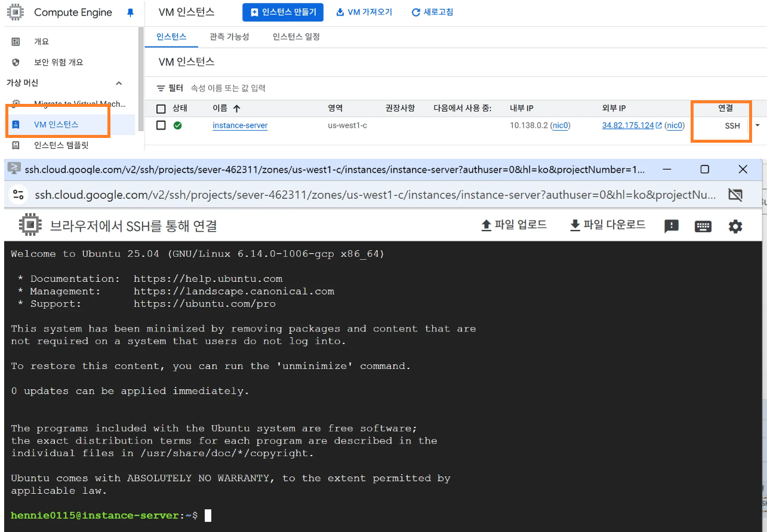
Task: Click the nic0 link beside external IP
Action: (x=674, y=125)
